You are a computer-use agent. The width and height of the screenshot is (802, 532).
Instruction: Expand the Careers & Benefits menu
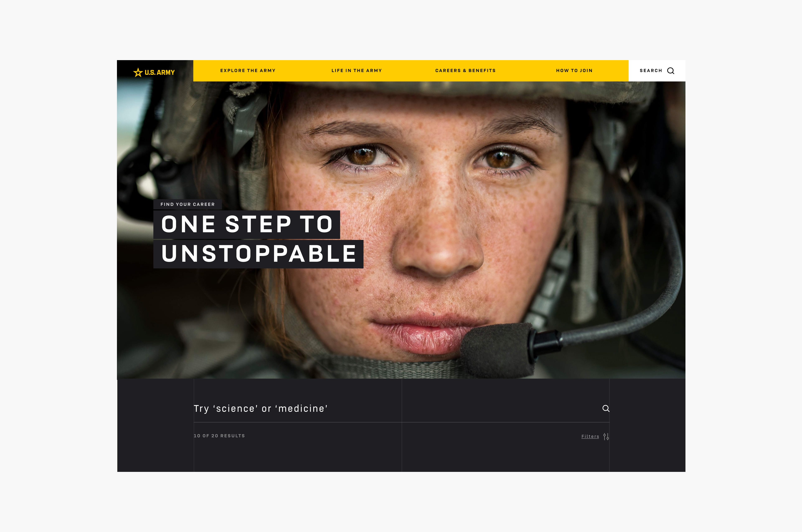[x=465, y=71]
